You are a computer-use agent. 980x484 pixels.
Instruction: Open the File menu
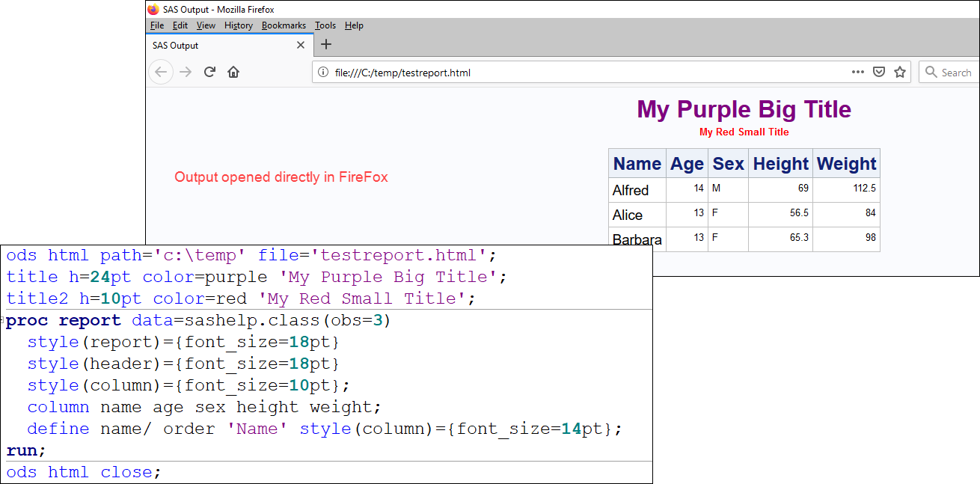156,25
